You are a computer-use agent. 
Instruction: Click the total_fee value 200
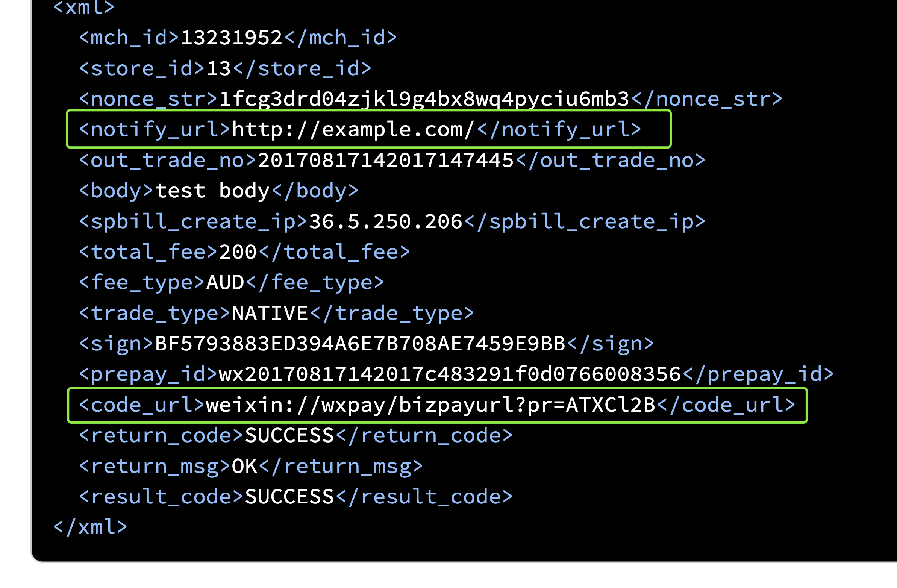(x=238, y=252)
